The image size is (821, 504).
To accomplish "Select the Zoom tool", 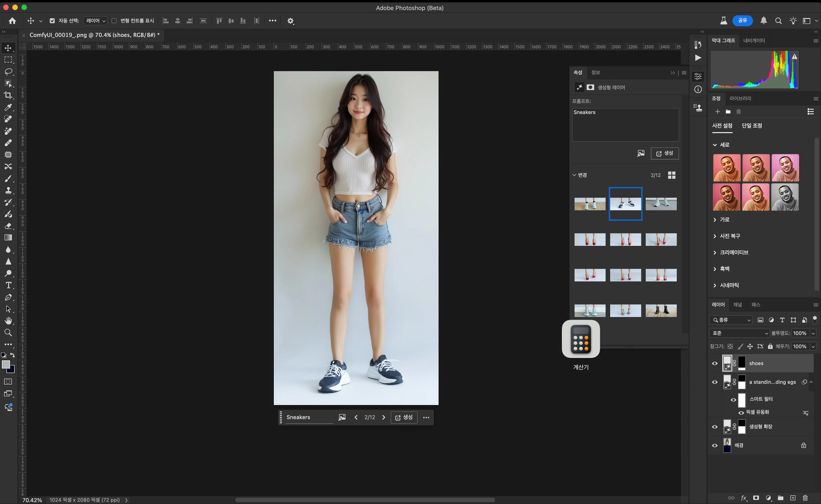I will (x=8, y=333).
